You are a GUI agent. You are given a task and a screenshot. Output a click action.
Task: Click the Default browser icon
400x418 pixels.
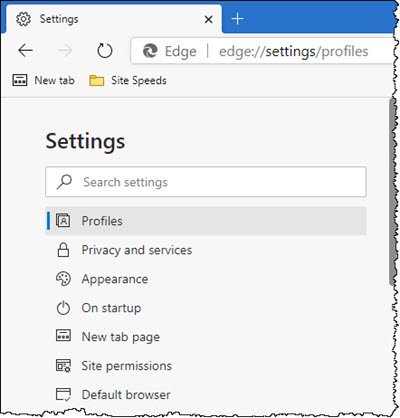pyautogui.click(x=63, y=394)
